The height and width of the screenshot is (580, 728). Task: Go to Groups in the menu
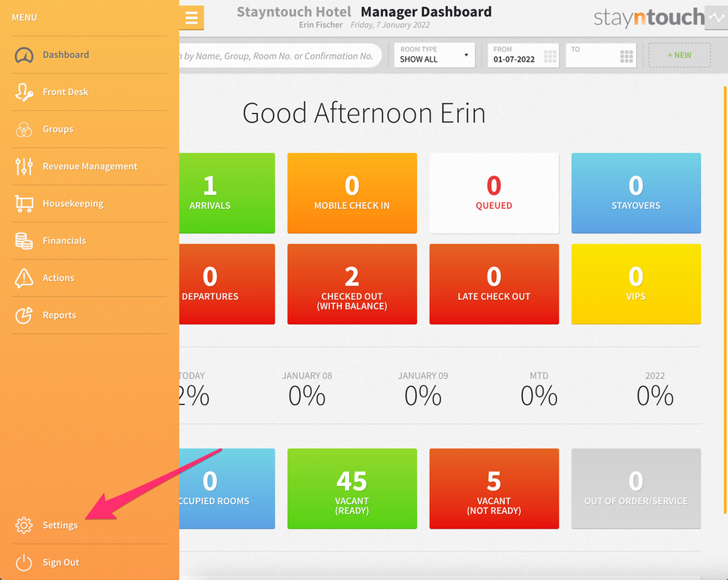[58, 129]
